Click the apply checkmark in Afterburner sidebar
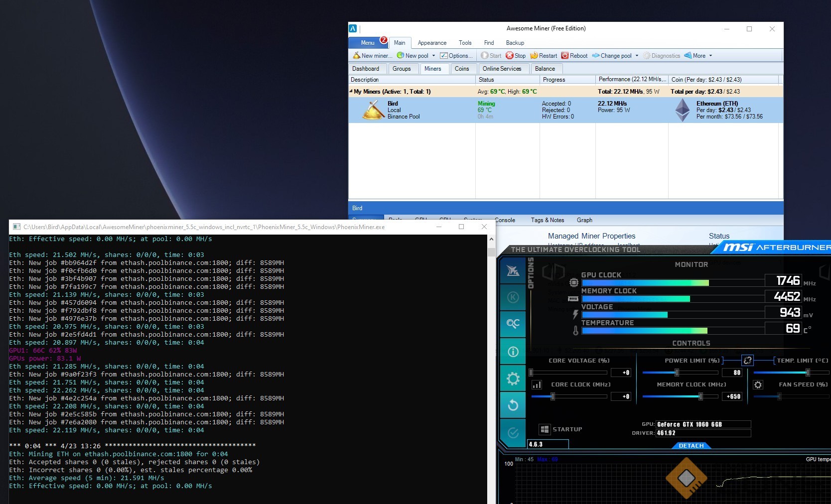Viewport: 831px width, 504px height. click(513, 433)
